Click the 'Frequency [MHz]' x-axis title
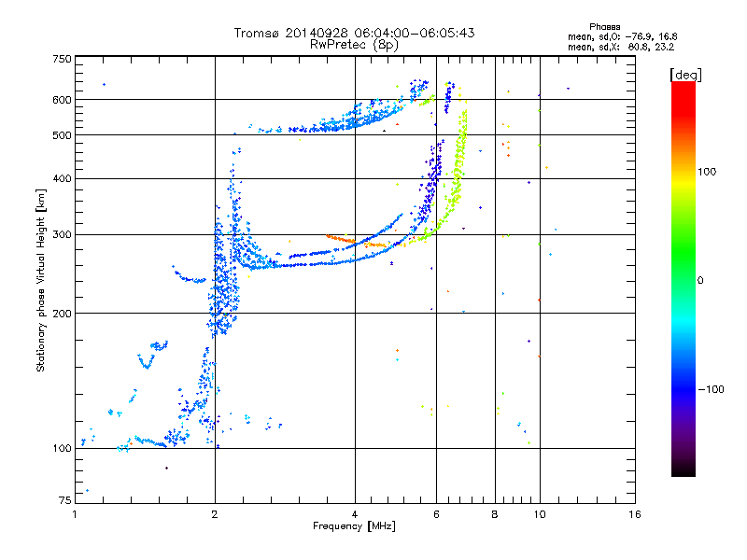This screenshot has width=747, height=560. tap(354, 526)
